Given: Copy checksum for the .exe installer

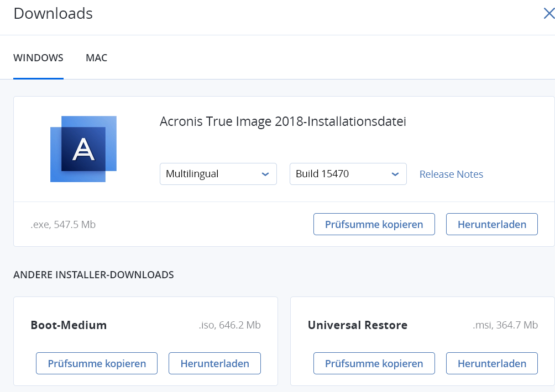Looking at the screenshot, I should 374,224.
